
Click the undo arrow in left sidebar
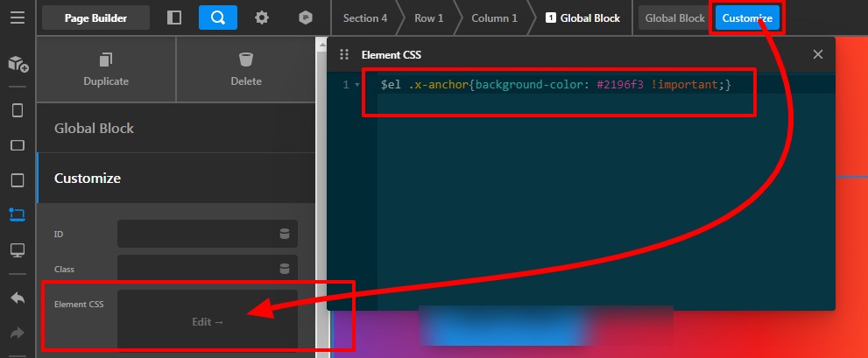coord(18,298)
